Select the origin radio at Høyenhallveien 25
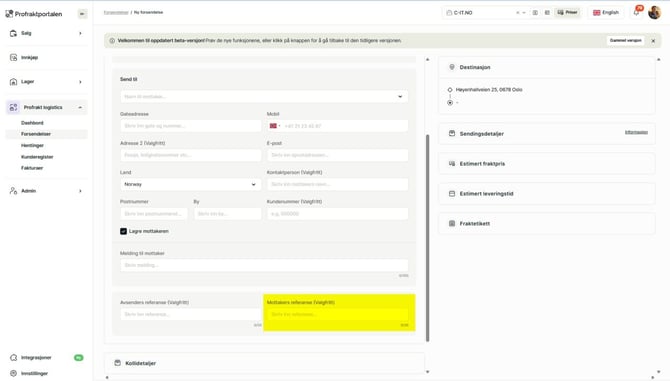The height and width of the screenshot is (381, 670). tap(450, 90)
